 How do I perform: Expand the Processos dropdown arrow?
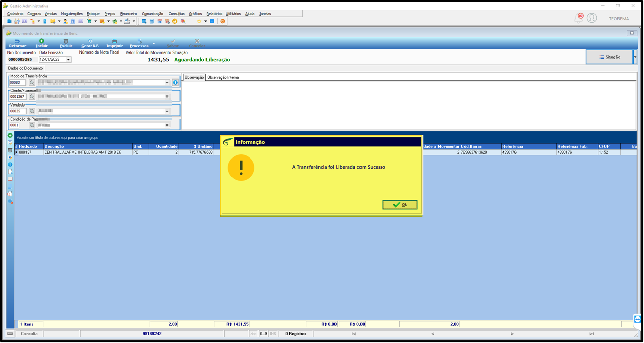click(154, 43)
